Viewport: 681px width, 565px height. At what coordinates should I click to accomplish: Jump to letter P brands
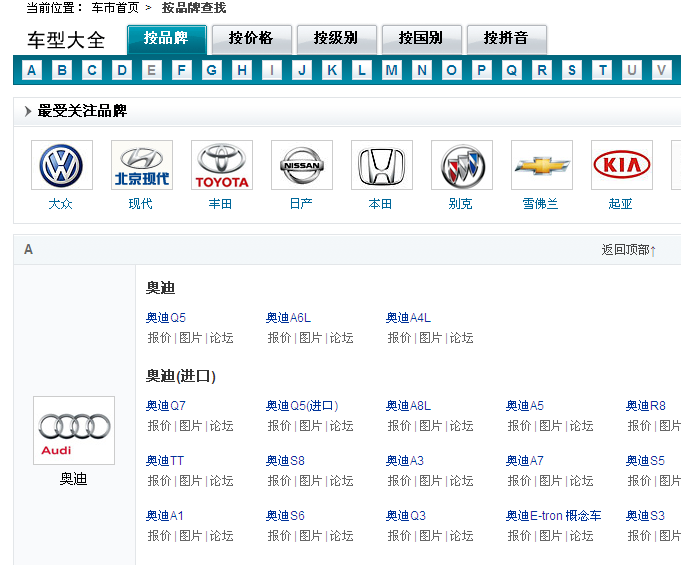(x=482, y=70)
